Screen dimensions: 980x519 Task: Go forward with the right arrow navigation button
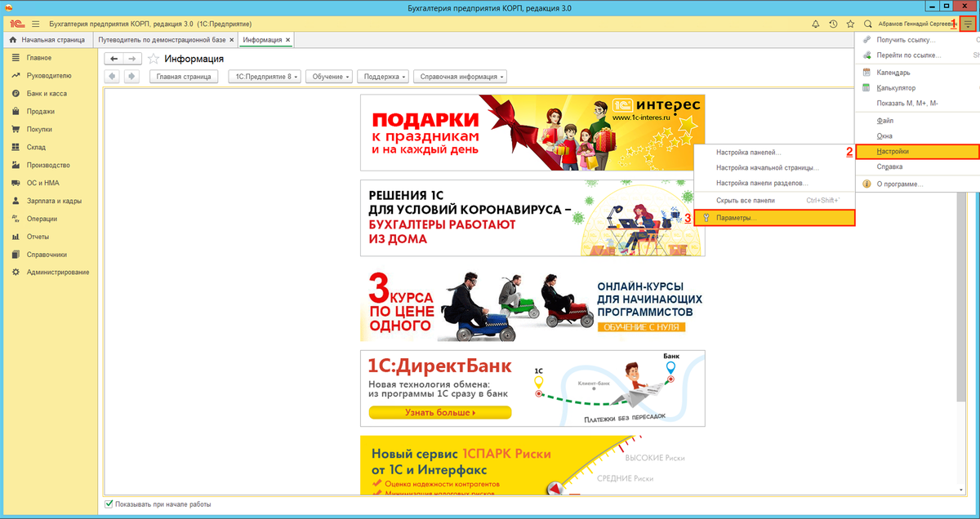[x=133, y=59]
